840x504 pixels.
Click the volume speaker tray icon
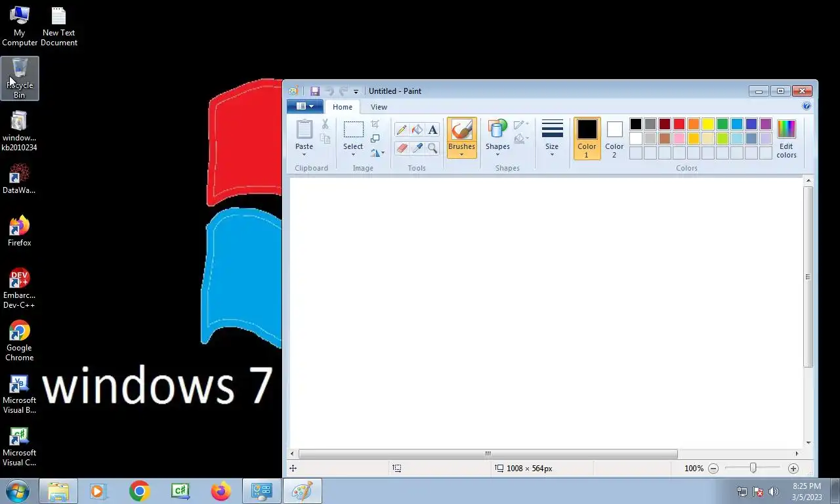pyautogui.click(x=774, y=492)
